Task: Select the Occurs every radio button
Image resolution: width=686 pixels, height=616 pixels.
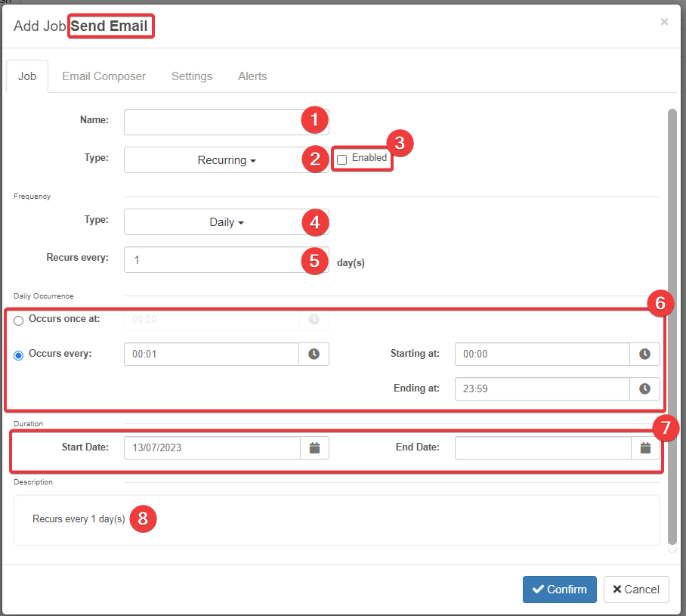Action: pos(19,355)
